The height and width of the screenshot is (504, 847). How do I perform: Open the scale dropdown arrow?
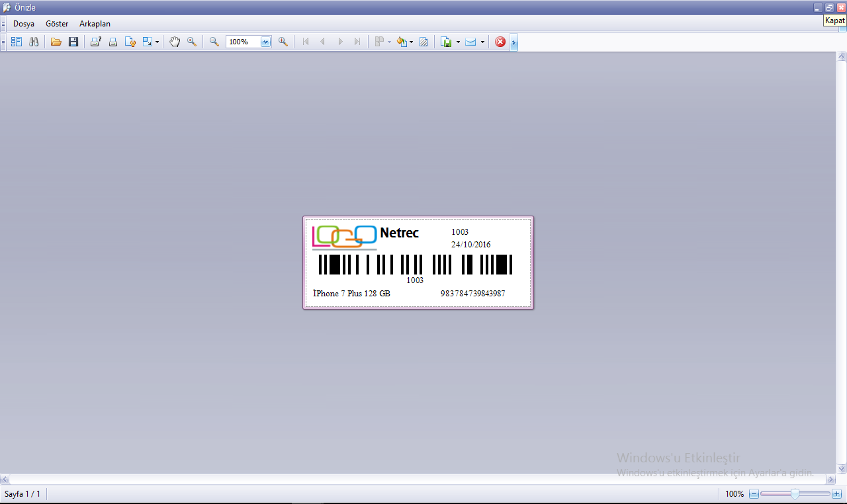click(157, 42)
